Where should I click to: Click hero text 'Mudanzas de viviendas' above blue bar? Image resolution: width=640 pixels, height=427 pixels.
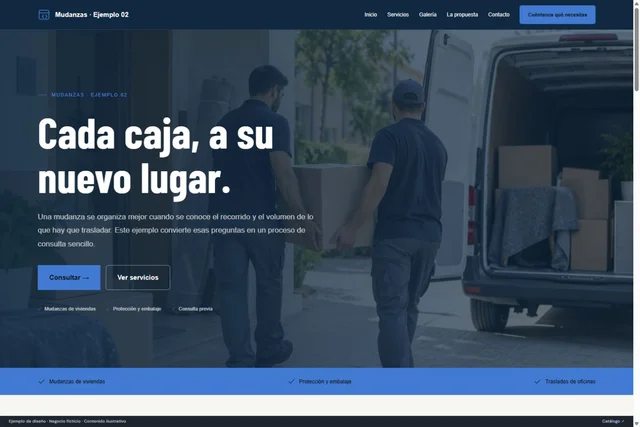tap(70, 309)
